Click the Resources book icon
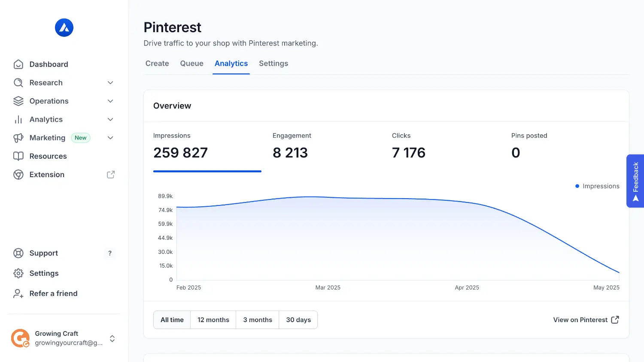Screen dimensions: 644x362 click(18, 156)
